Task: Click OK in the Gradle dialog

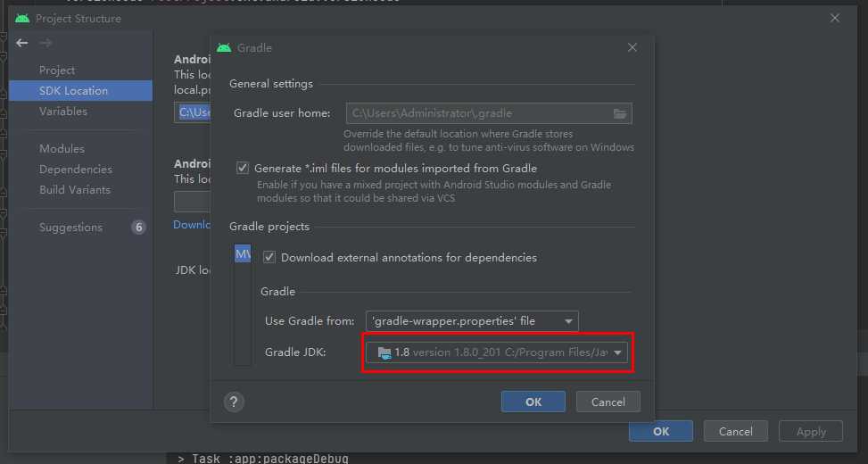Action: coord(533,402)
